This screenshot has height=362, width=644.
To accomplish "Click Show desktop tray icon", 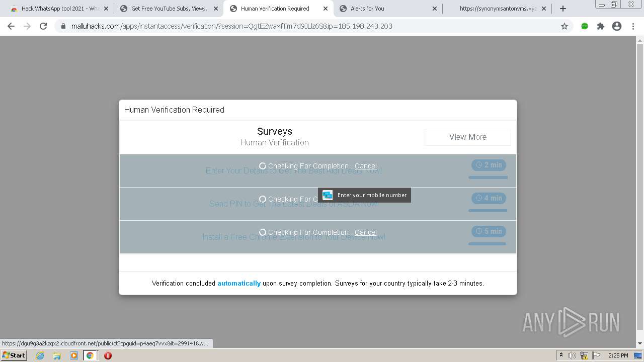I will pos(638,355).
